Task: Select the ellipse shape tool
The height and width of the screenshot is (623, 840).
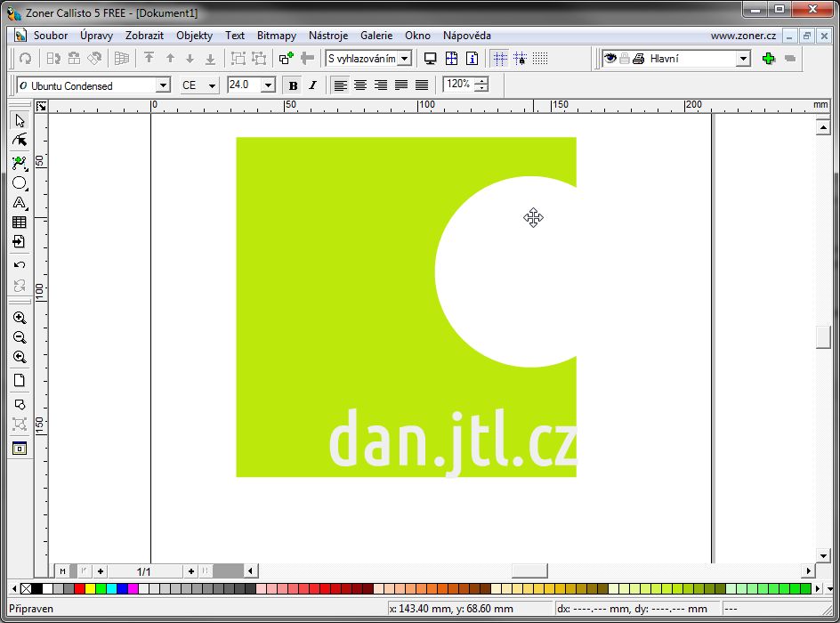Action: 20,183
